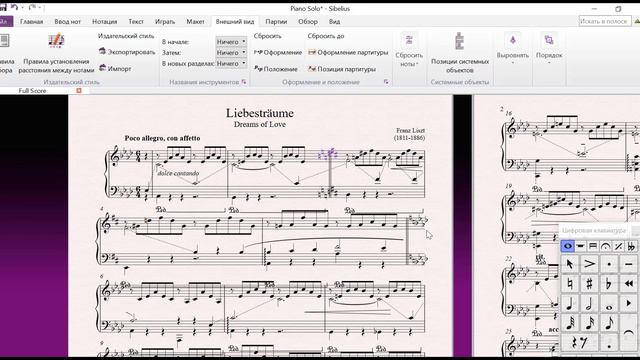This screenshot has height=360, width=640.
Task: Click in 'Искать в полосе' search field
Action: 605,21
